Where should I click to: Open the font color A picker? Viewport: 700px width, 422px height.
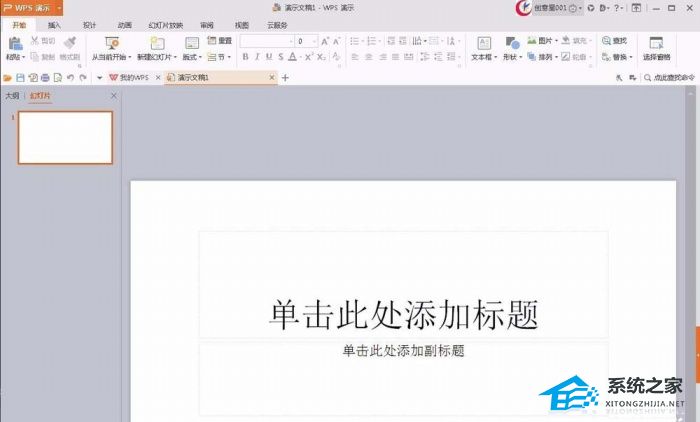point(292,57)
